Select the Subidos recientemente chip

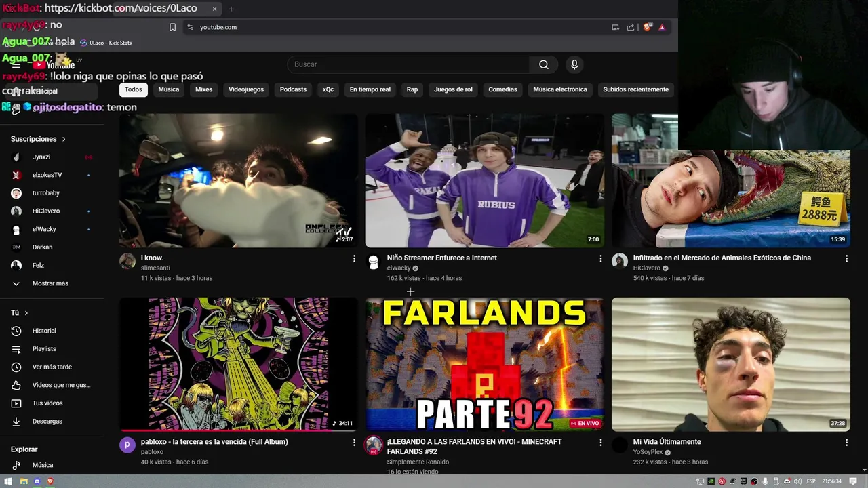click(635, 89)
